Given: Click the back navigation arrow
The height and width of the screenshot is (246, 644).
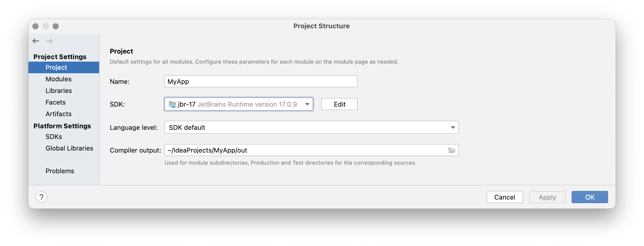Looking at the screenshot, I should pos(36,41).
